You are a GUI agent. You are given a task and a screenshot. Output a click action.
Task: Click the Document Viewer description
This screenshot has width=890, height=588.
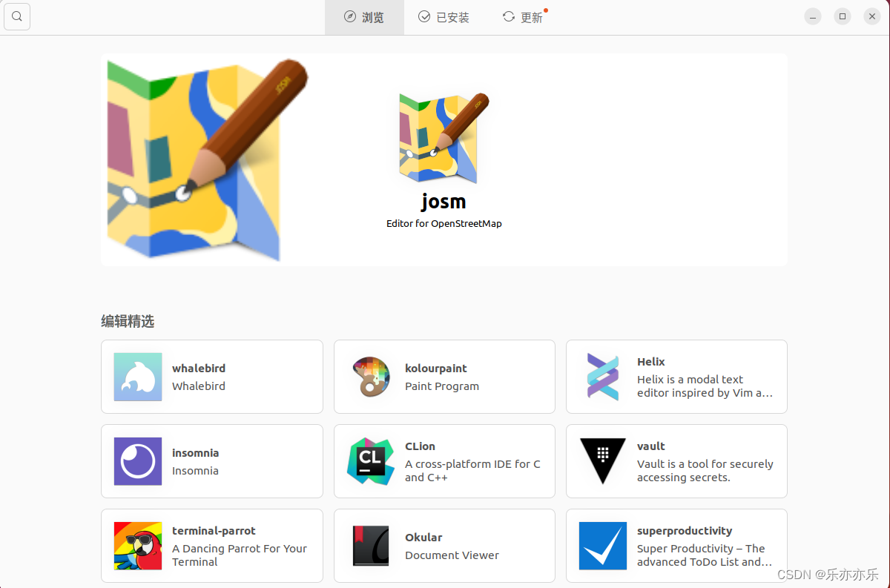(x=452, y=555)
